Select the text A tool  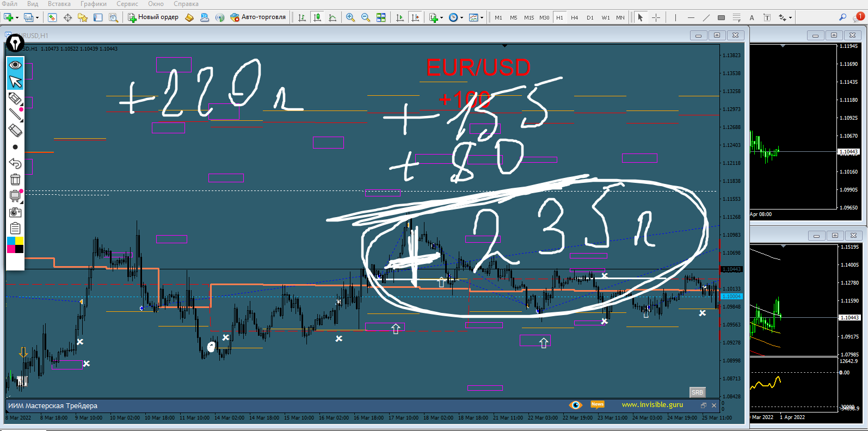pyautogui.click(x=752, y=17)
